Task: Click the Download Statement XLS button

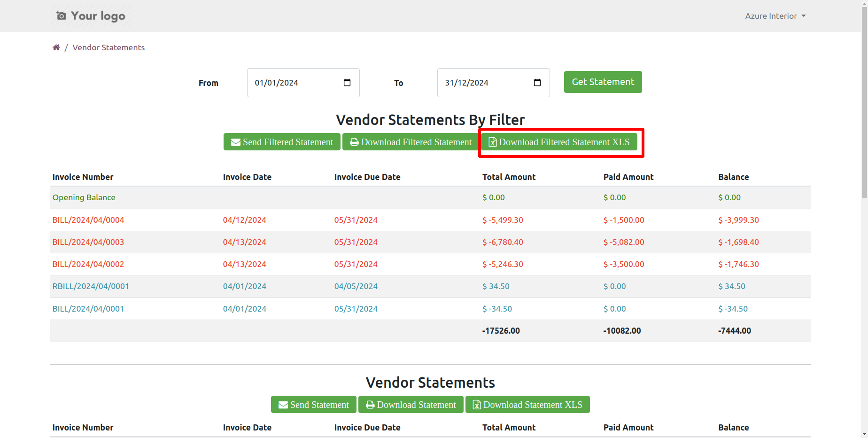Action: [x=527, y=405]
